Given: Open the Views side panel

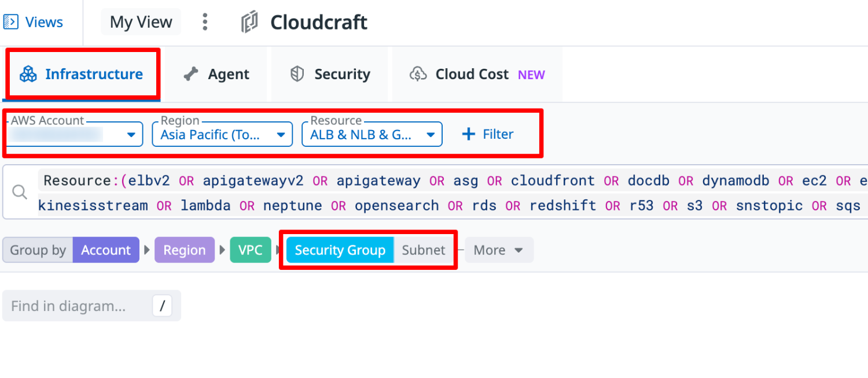Looking at the screenshot, I should [x=33, y=22].
